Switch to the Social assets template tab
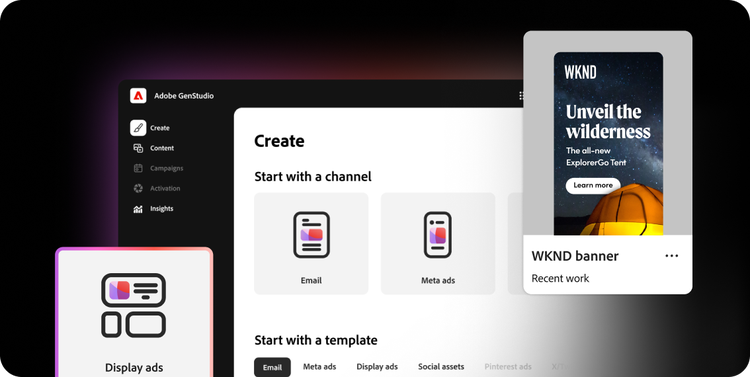 (x=441, y=367)
